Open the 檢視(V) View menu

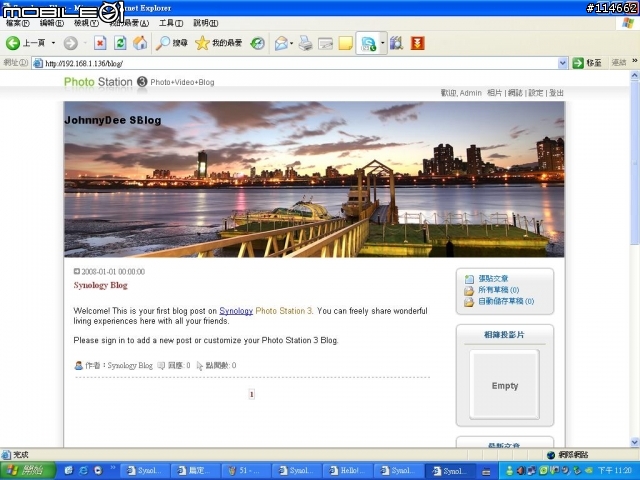[86, 23]
